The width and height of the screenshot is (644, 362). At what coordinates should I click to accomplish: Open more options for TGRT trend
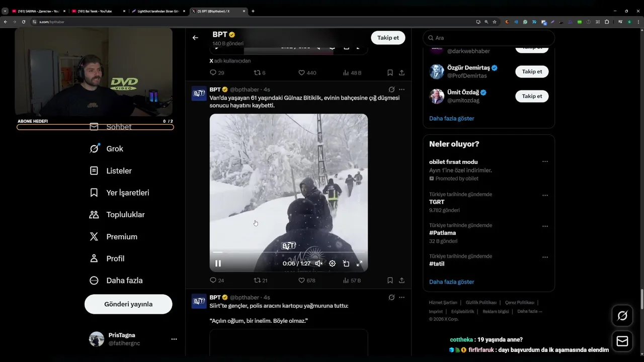pyautogui.click(x=545, y=196)
